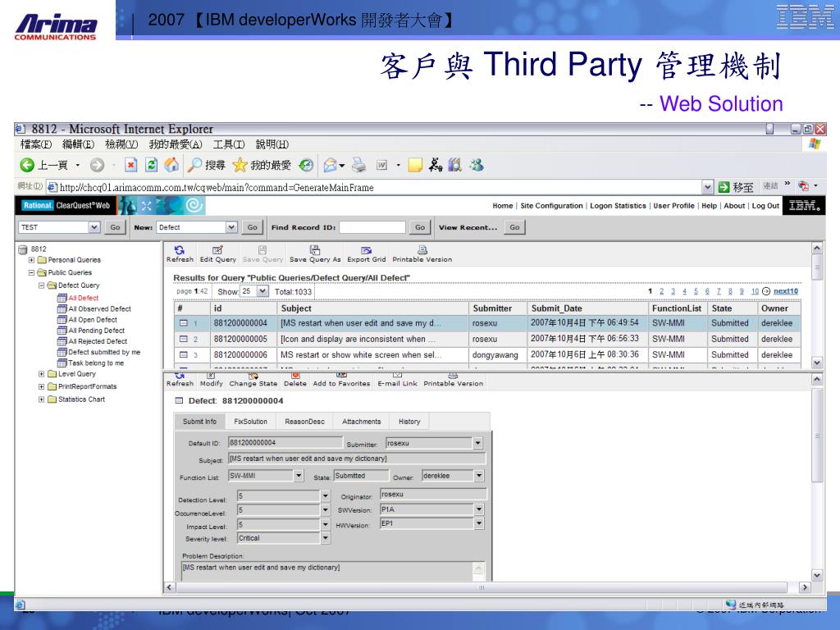840x630 pixels.
Task: Click the IE Back arrow icon
Action: click(27, 165)
